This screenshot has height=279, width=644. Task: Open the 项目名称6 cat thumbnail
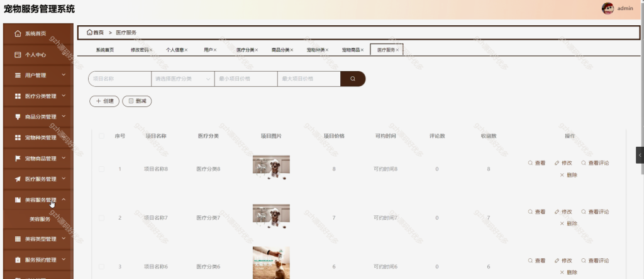(x=271, y=263)
